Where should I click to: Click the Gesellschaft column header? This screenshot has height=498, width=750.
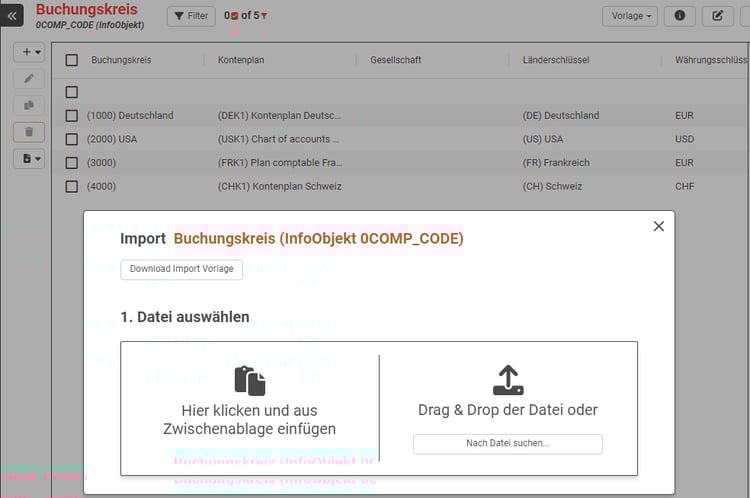point(396,60)
